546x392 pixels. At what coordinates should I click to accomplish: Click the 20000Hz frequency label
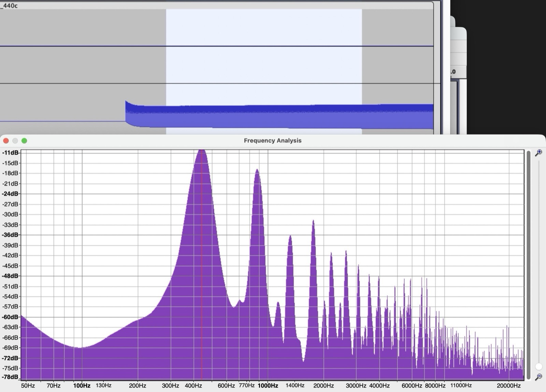coord(509,386)
